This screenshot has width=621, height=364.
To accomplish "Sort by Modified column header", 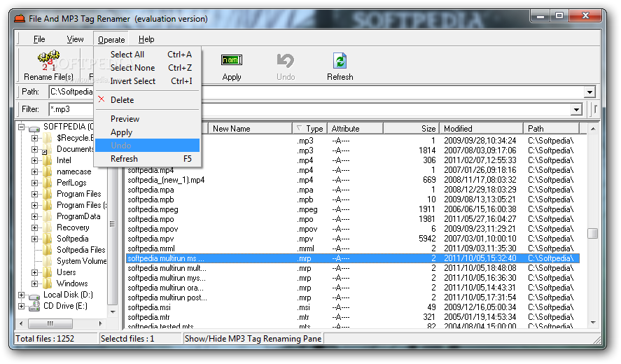I will click(481, 128).
